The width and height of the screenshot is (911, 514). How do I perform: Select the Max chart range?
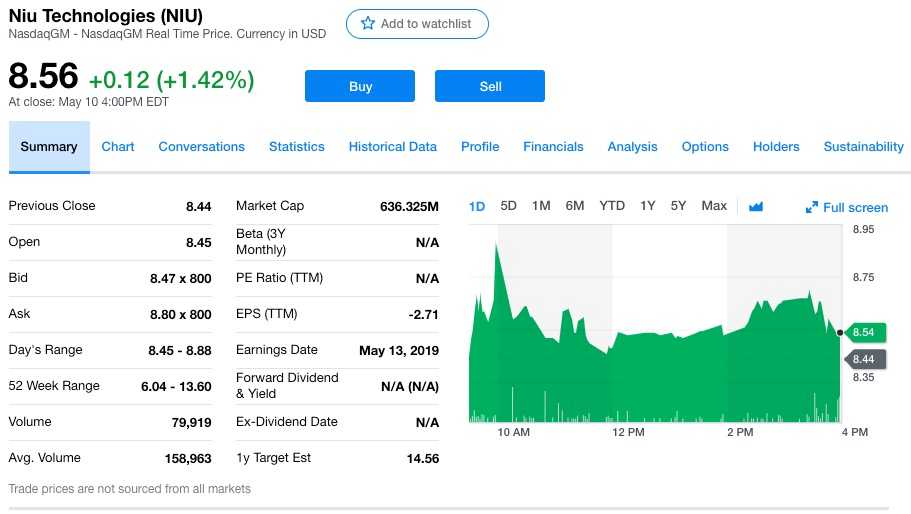point(714,206)
